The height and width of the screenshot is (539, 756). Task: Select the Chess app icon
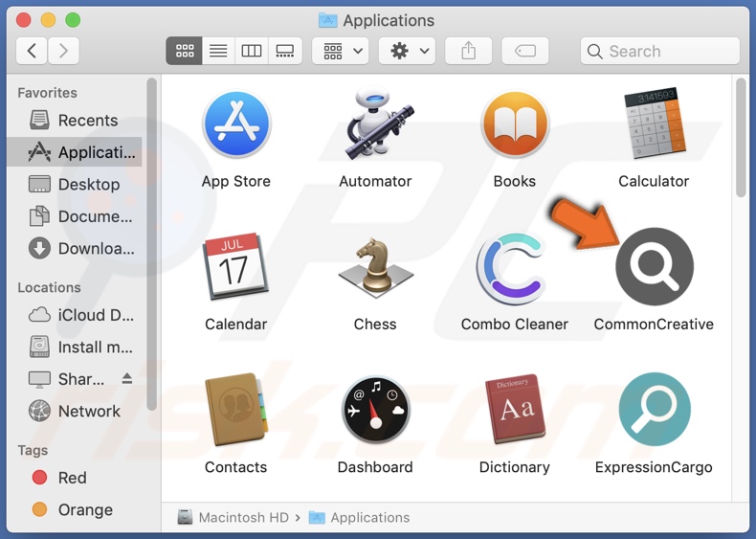(375, 267)
